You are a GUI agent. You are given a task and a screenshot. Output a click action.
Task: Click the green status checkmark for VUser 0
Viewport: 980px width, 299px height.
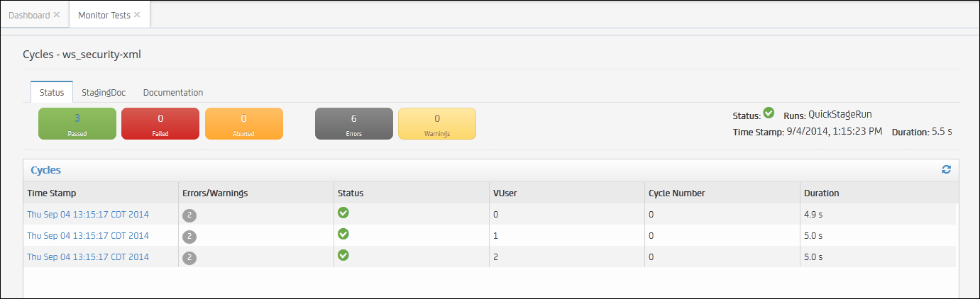[x=343, y=213]
